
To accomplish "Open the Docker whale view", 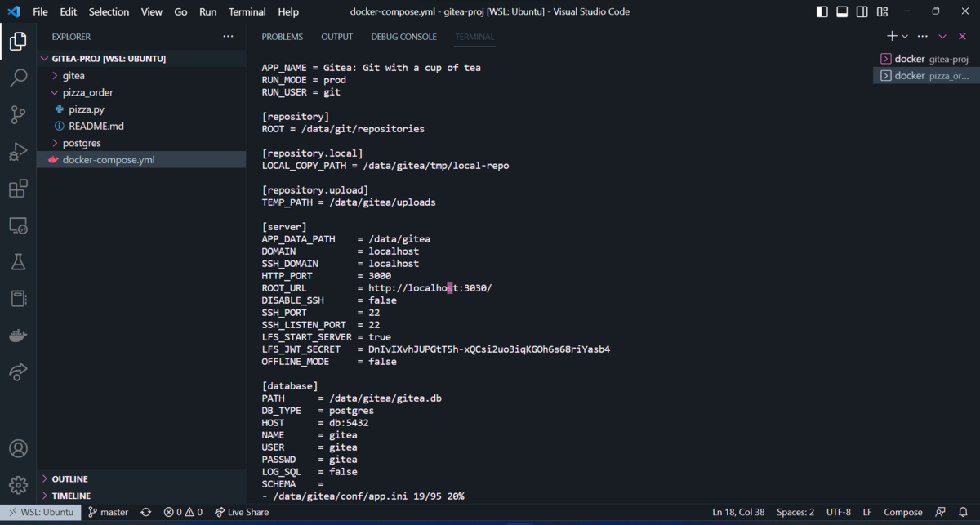I will click(x=18, y=336).
